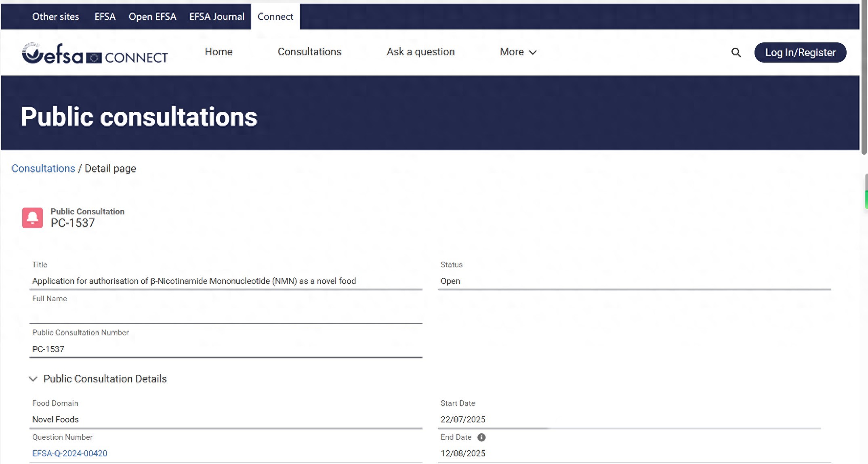Select the EFSA top bar tab
This screenshot has width=868, height=464.
105,17
